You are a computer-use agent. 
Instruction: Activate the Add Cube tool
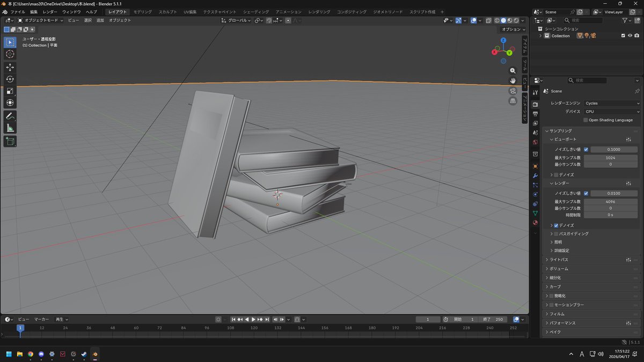pyautogui.click(x=10, y=141)
